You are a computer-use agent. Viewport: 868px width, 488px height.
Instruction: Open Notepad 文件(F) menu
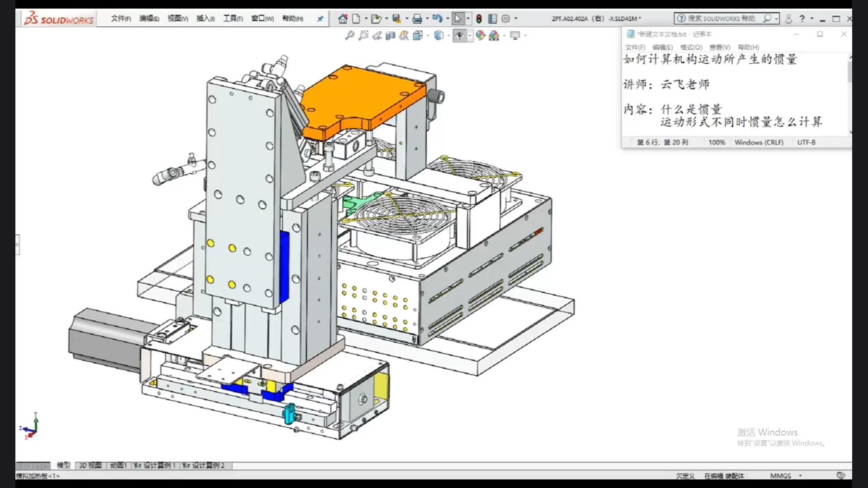(x=635, y=47)
